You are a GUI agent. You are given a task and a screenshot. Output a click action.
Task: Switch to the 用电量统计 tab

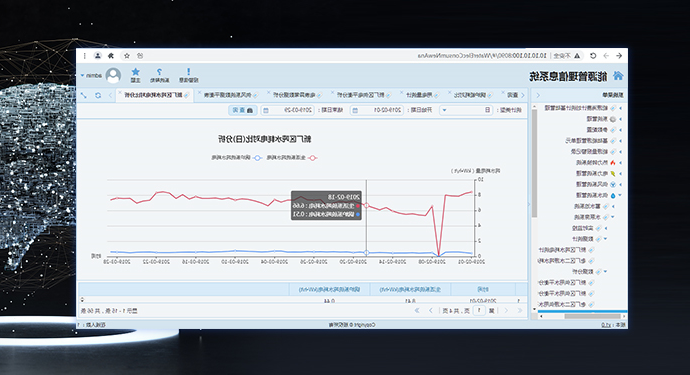pyautogui.click(x=422, y=95)
